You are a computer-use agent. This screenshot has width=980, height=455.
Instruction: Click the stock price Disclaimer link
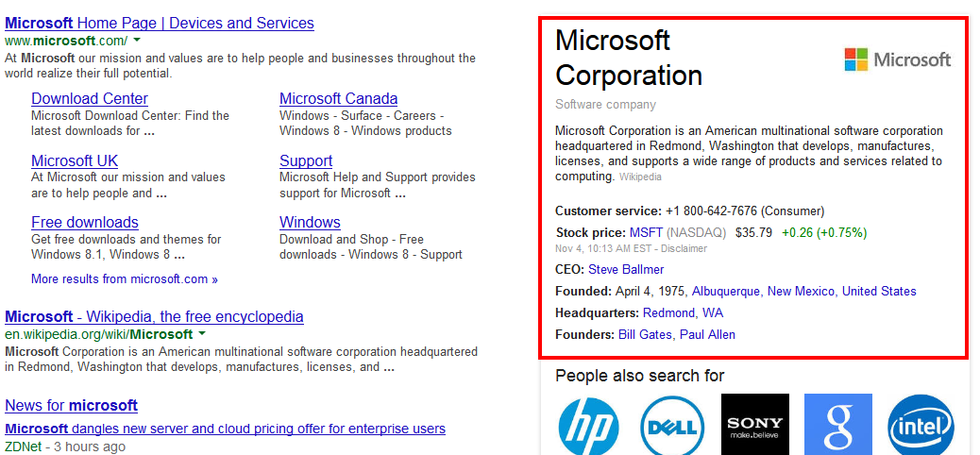pos(686,249)
